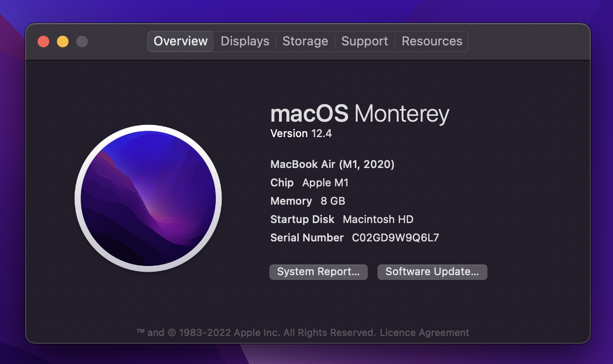613x364 pixels.
Task: Click the macOS Monterey circular logo
Action: pos(148,198)
